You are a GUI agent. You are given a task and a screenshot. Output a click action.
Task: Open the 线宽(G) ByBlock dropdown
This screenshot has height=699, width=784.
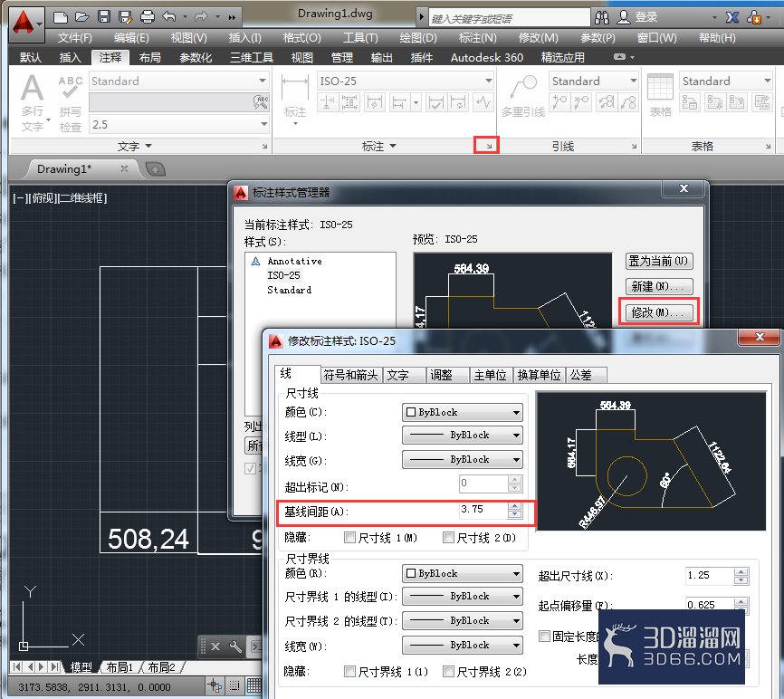(x=463, y=459)
